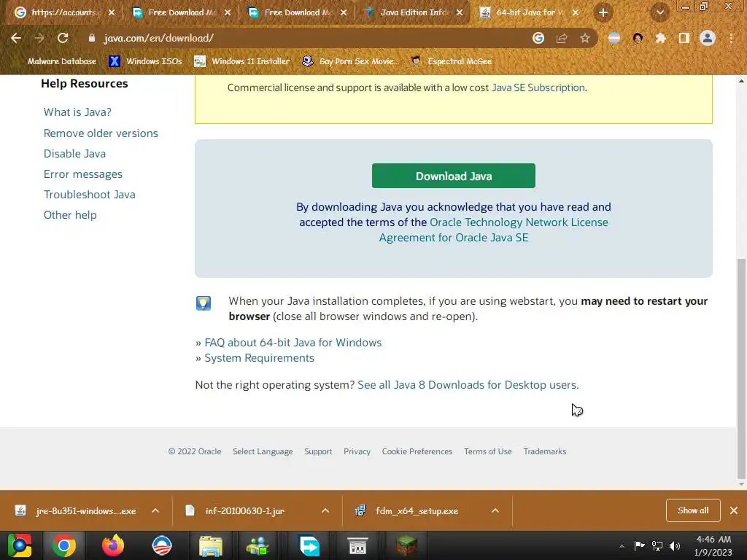Click the Select Language footer link
747x560 pixels.
263,451
